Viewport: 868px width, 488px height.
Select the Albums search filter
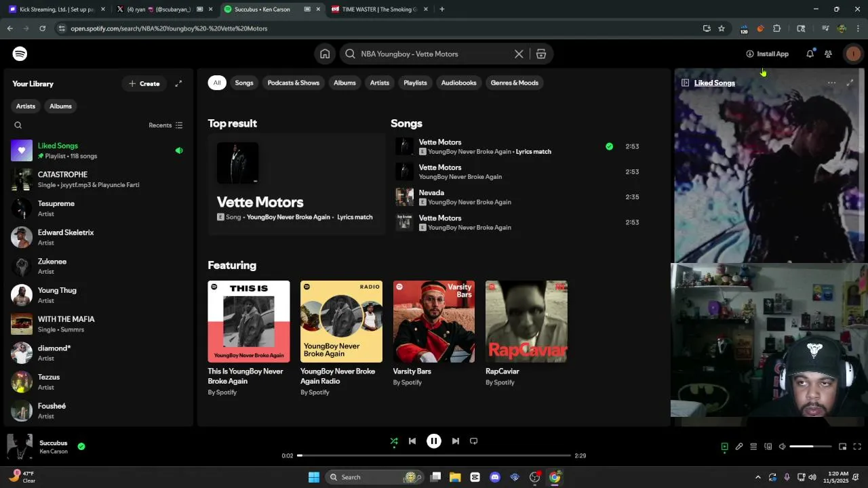pos(344,83)
